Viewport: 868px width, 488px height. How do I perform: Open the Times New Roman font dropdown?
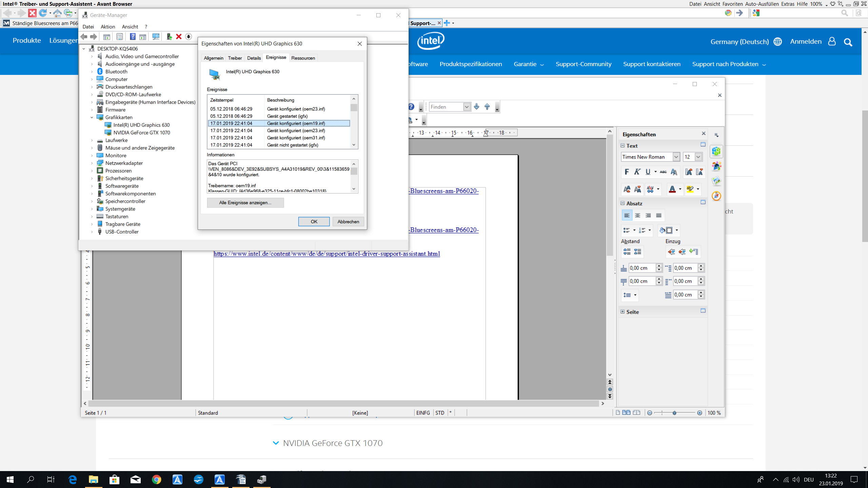(x=676, y=157)
